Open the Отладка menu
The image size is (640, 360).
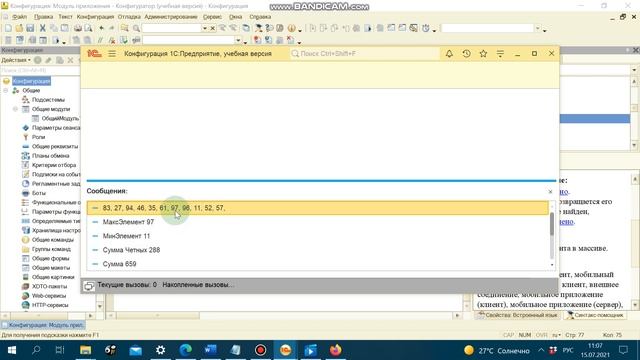pos(129,17)
